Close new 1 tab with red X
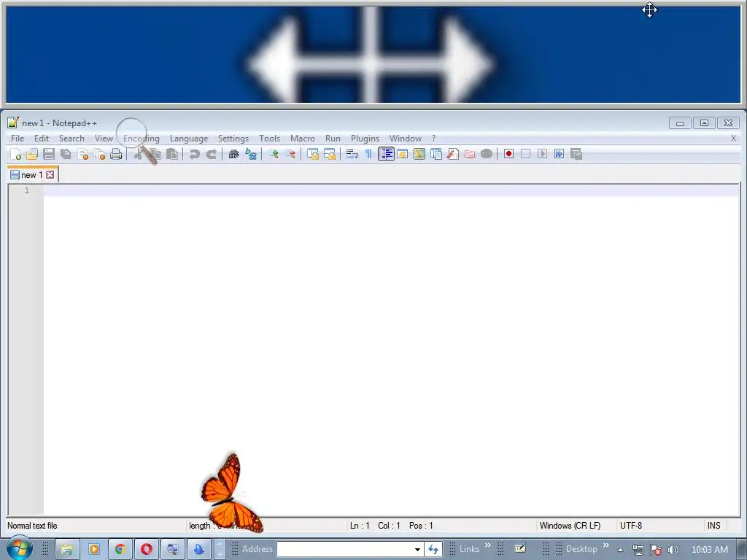Screen dimensions: 747x560 click(50, 175)
